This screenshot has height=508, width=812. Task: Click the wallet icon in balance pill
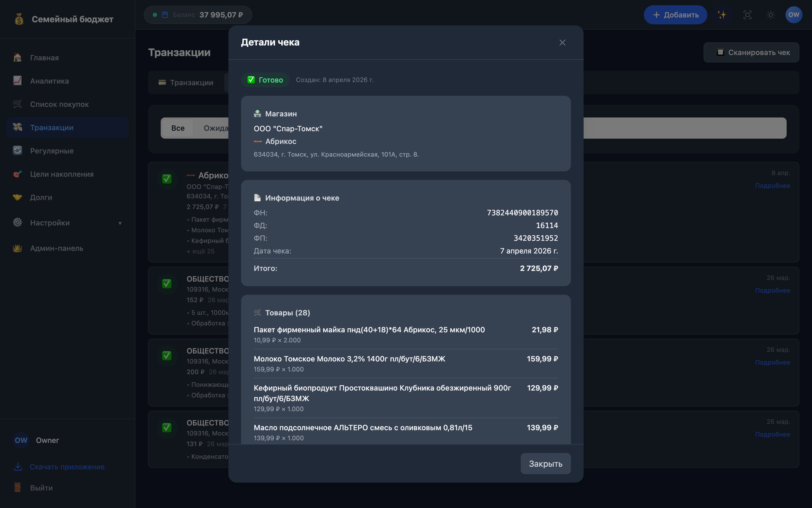165,15
